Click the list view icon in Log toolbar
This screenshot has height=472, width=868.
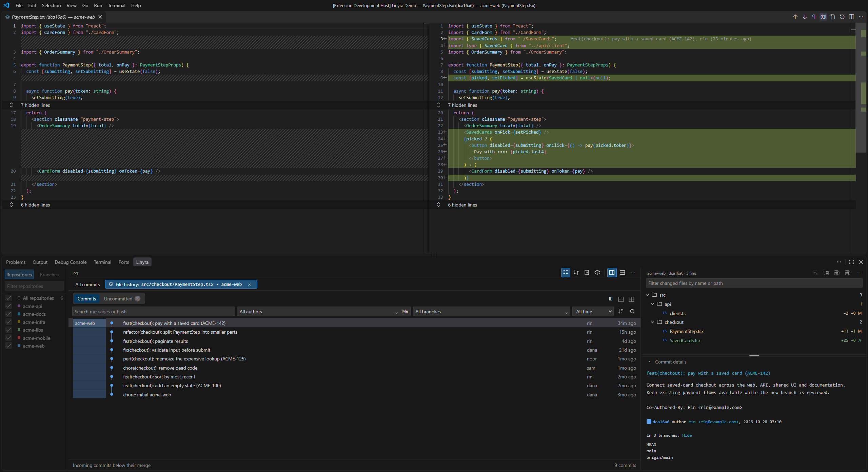coord(566,273)
